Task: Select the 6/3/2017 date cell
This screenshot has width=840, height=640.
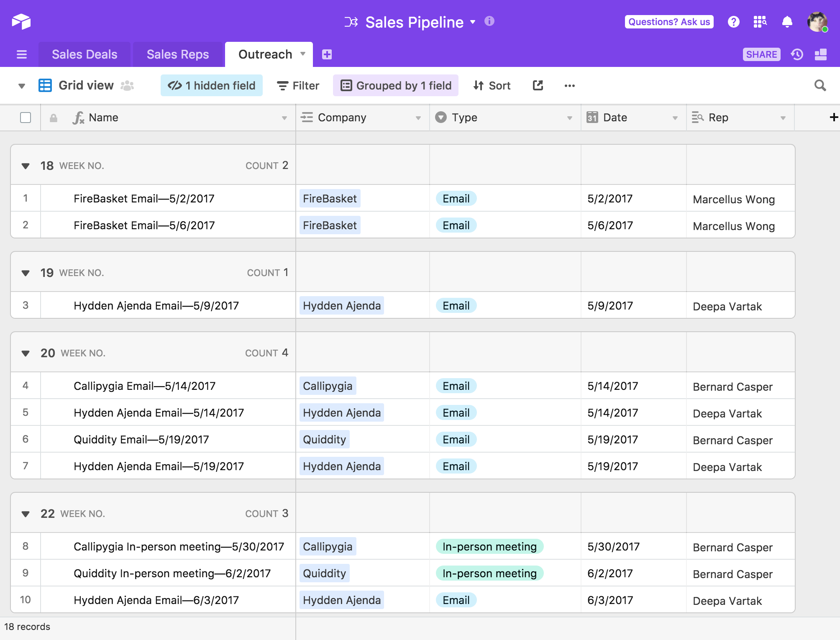Action: pyautogui.click(x=633, y=600)
